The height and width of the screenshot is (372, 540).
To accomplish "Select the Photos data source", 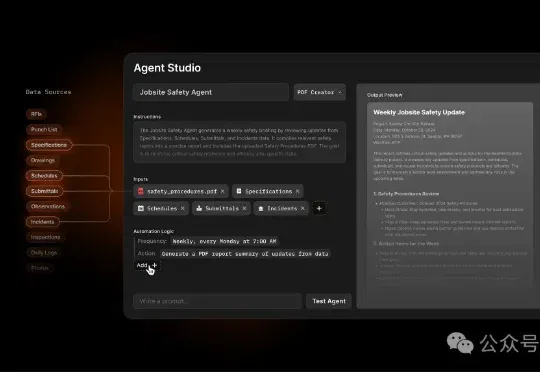I will [x=40, y=268].
